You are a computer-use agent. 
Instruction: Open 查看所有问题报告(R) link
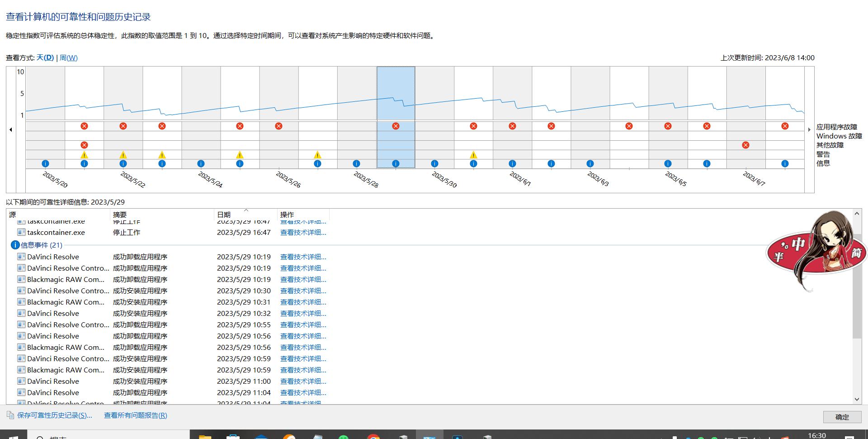pyautogui.click(x=135, y=415)
